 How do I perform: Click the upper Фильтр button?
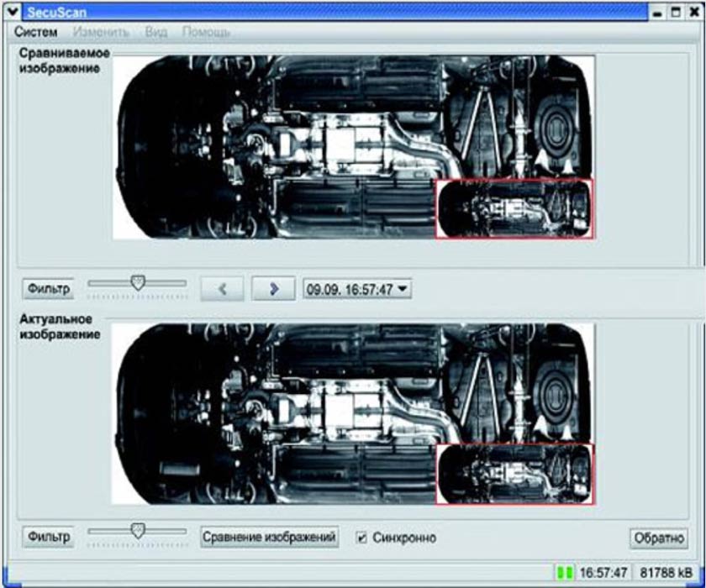click(x=48, y=288)
